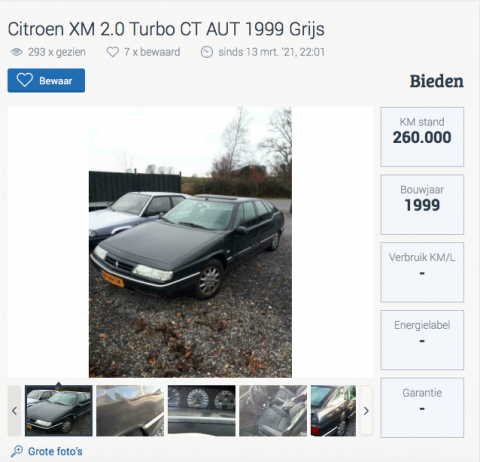Screen dimensions: 480x462
Task: Select the interior seats thumbnail
Action: (x=273, y=411)
